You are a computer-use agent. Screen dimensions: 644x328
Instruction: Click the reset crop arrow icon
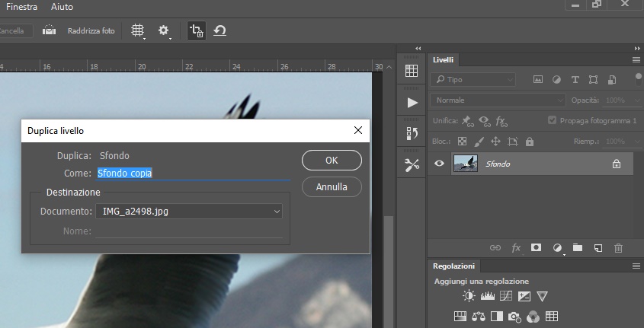point(219,30)
